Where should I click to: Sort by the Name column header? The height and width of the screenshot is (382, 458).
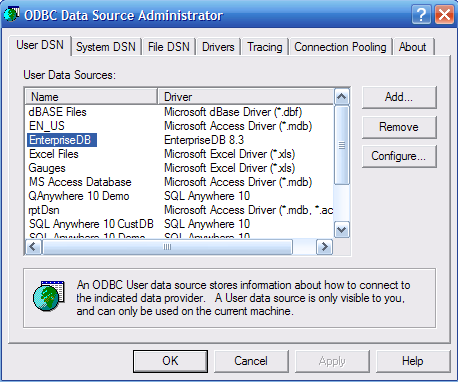point(91,97)
